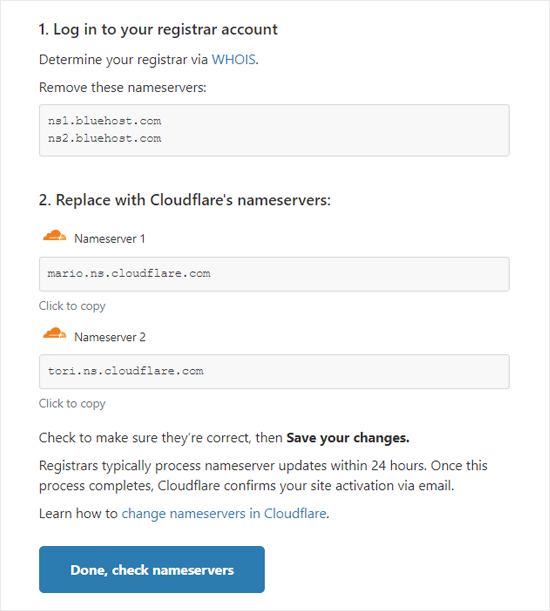Click the bold 'Save your changes.' text
The height and width of the screenshot is (611, 550).
pyautogui.click(x=348, y=438)
